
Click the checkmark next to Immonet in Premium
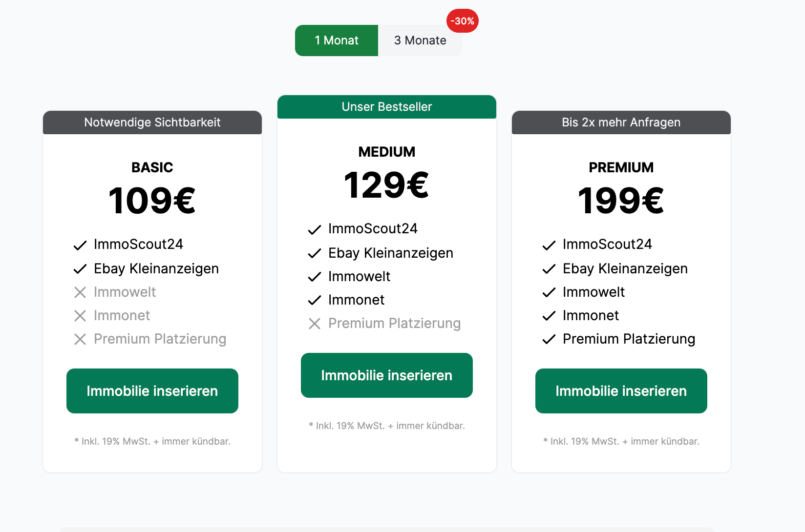(549, 316)
